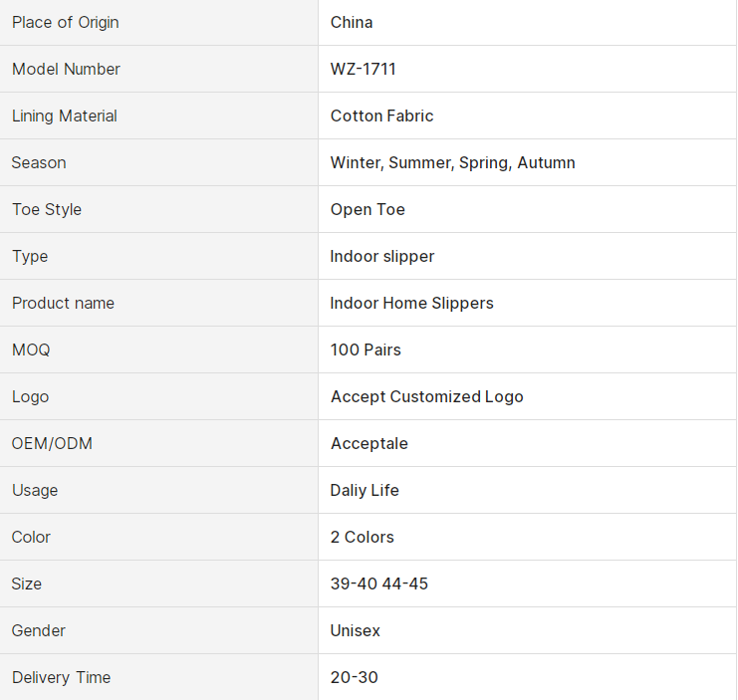The width and height of the screenshot is (738, 700).
Task: Click "Accept Customized Logo" text
Action: click(427, 396)
